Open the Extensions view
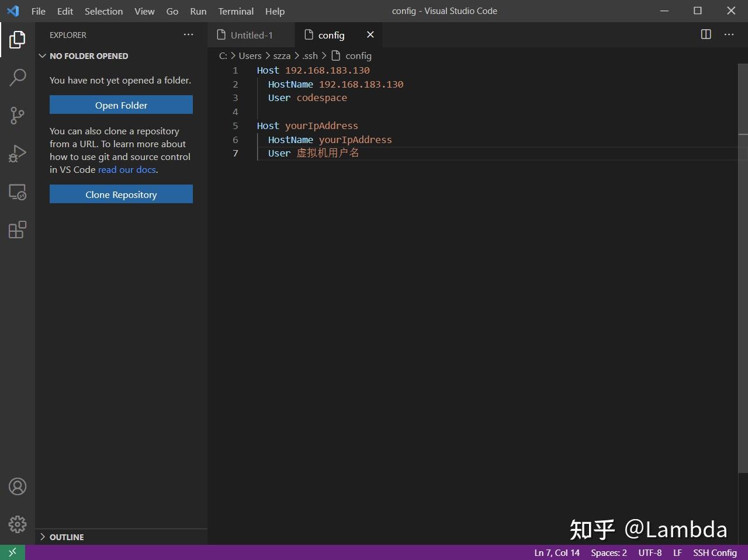 pyautogui.click(x=17, y=229)
